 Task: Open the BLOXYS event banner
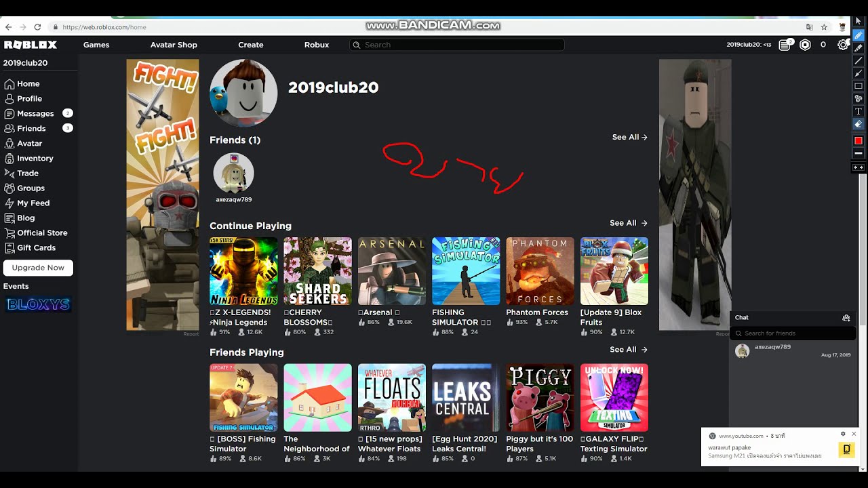(38, 305)
